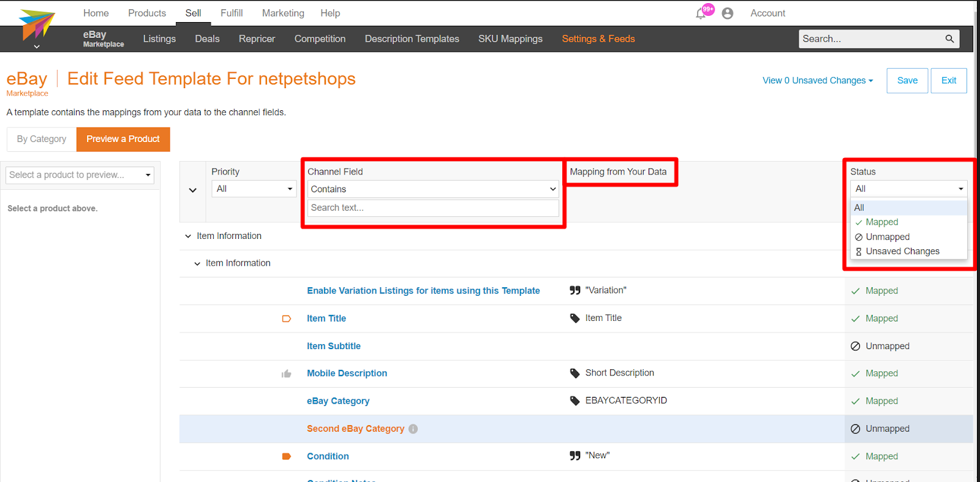Open the user account avatar icon
This screenshot has width=980, height=482.
tap(728, 13)
